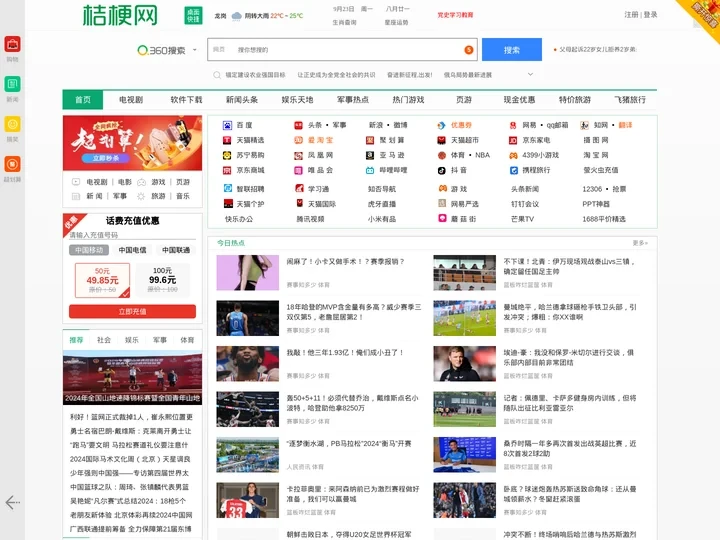Click the search text input field
720x540 pixels.
coord(342,50)
